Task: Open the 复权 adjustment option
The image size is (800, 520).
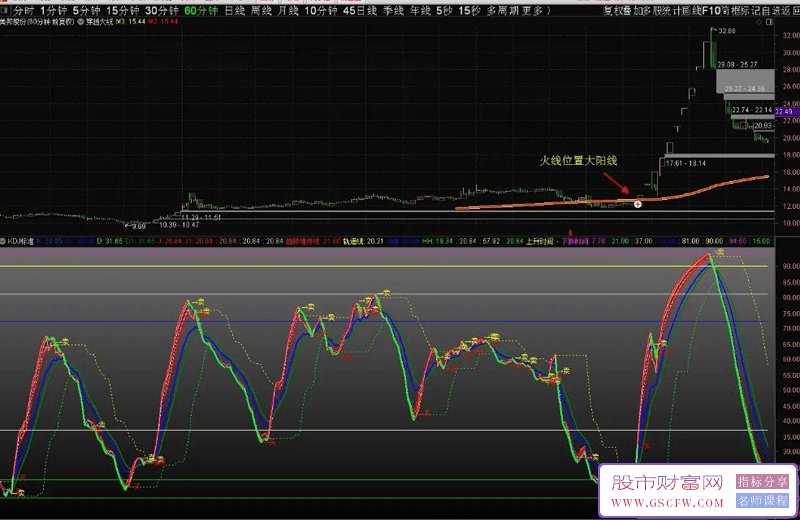Action: click(613, 10)
